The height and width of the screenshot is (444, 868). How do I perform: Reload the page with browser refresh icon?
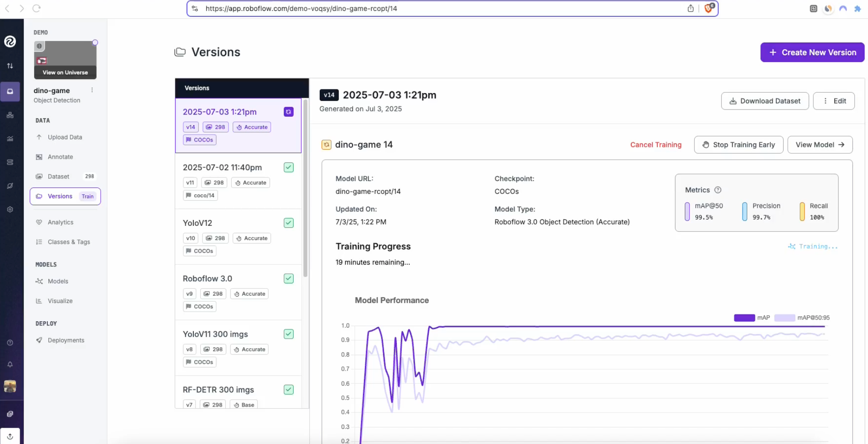[x=36, y=8]
